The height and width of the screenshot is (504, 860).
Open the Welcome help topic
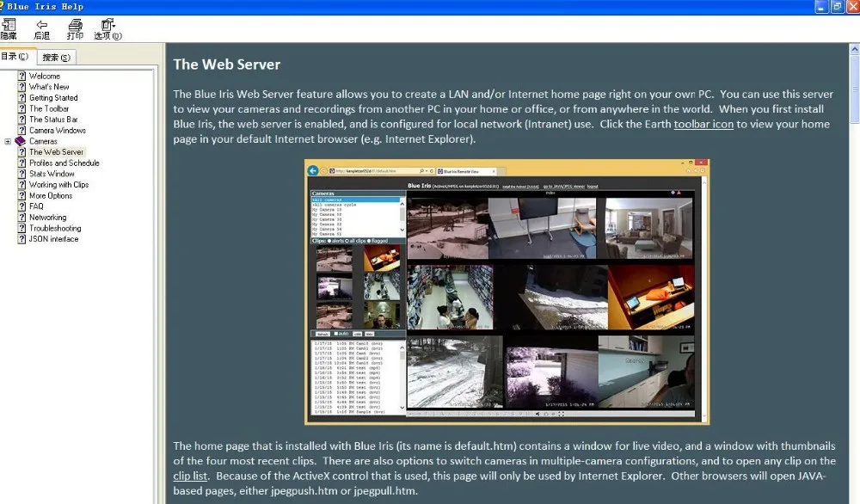(x=45, y=77)
